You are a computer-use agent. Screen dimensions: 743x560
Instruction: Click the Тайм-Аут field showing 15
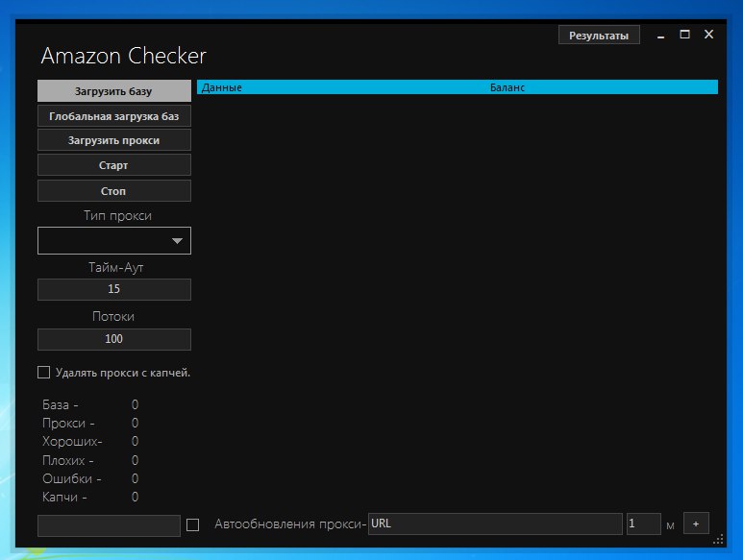(114, 289)
